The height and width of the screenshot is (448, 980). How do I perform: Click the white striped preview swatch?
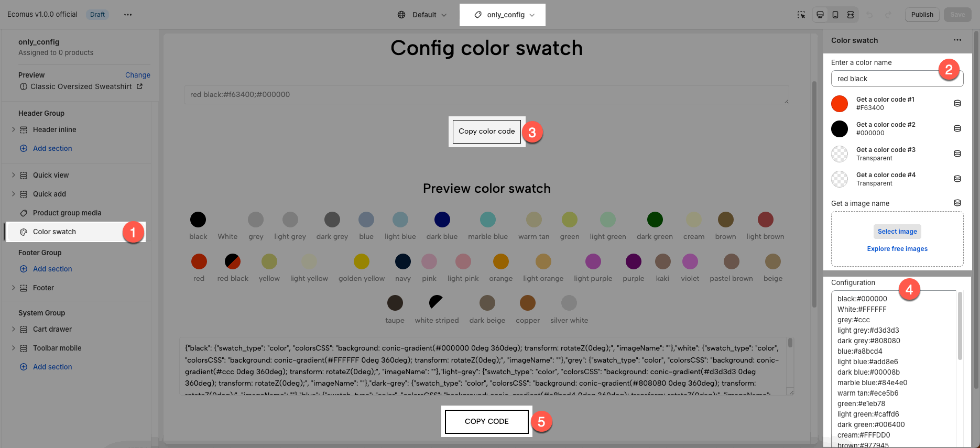pos(437,303)
